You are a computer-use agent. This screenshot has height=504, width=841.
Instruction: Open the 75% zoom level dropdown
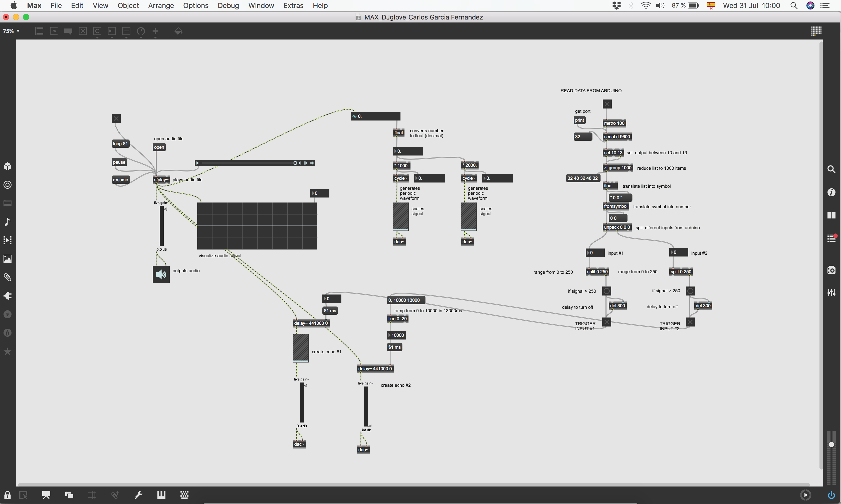[x=11, y=31]
